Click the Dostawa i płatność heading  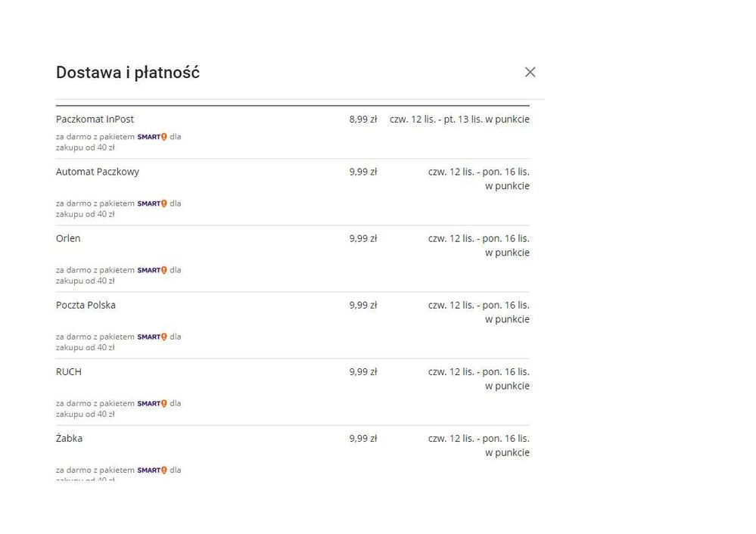pyautogui.click(x=128, y=73)
